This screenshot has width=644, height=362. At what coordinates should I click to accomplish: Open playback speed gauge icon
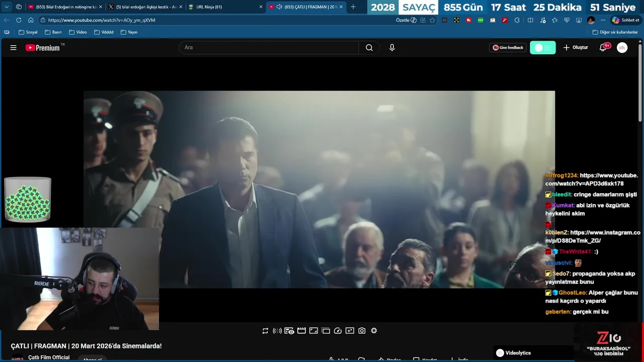click(338, 331)
